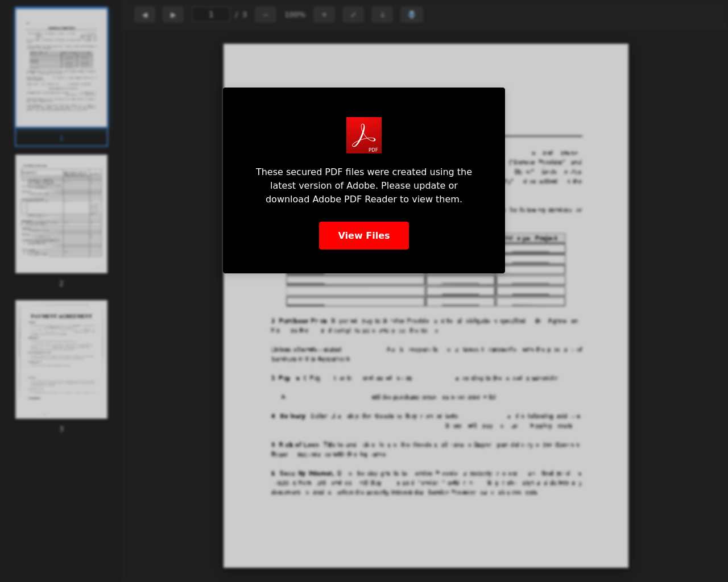Go to previous page with left arrow

coord(145,15)
